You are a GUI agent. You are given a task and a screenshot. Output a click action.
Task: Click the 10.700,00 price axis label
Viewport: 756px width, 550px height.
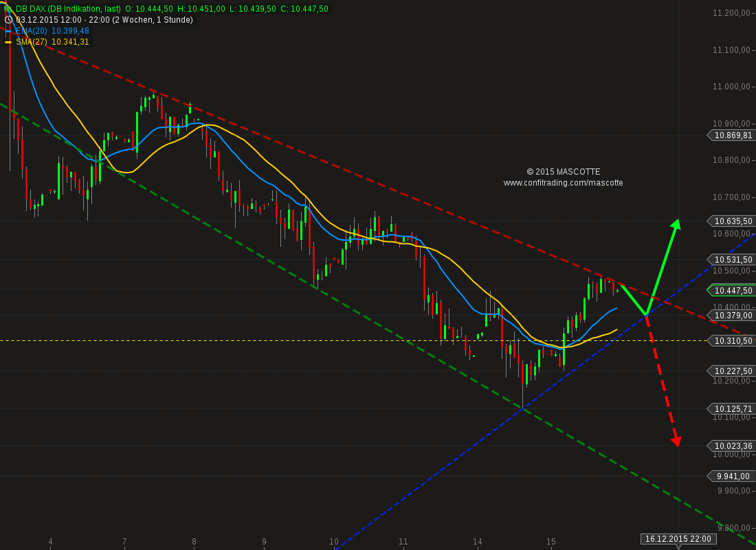731,197
